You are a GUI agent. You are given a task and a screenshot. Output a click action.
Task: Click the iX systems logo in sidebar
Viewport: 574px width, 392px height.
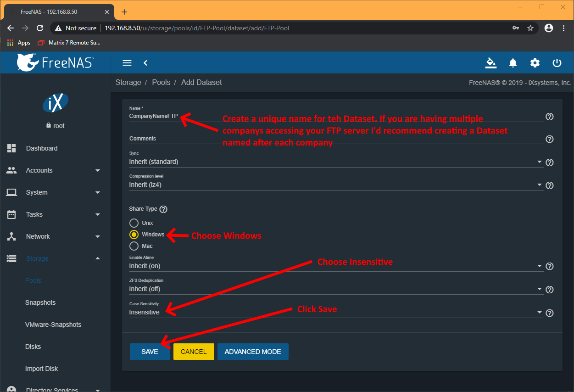point(56,103)
